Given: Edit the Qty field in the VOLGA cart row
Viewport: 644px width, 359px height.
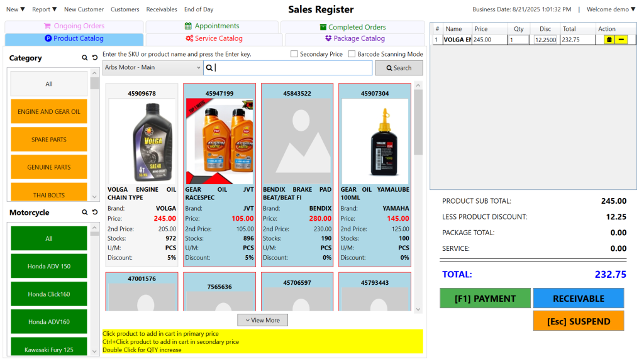Looking at the screenshot, I should (519, 40).
